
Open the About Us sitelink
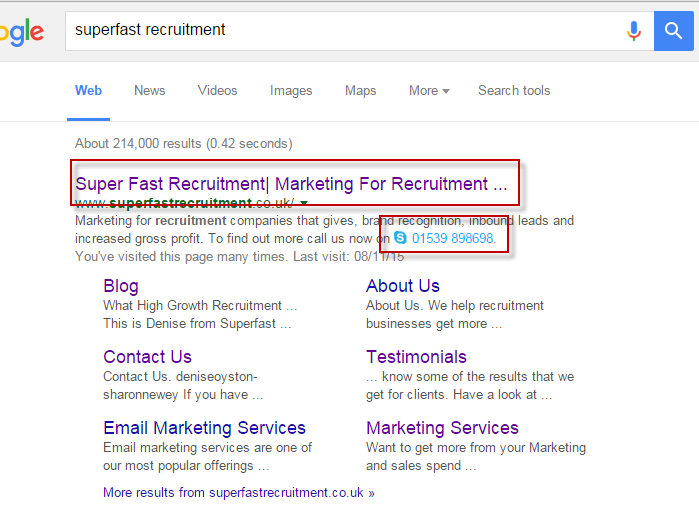(403, 286)
